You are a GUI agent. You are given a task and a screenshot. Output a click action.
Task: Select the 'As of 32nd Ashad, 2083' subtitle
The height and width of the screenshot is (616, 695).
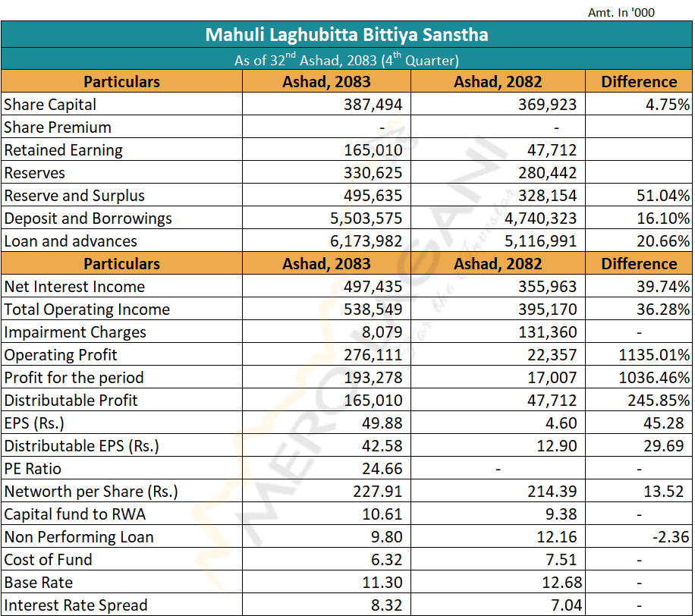347,59
